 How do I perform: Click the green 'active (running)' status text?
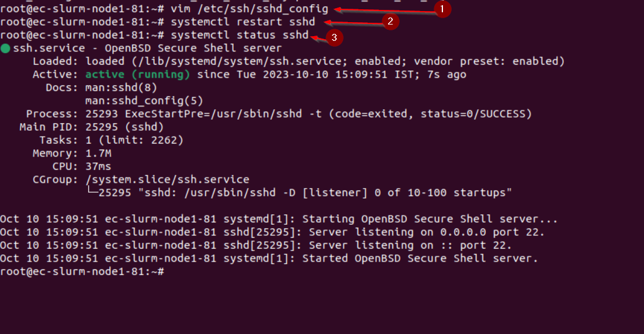137,74
